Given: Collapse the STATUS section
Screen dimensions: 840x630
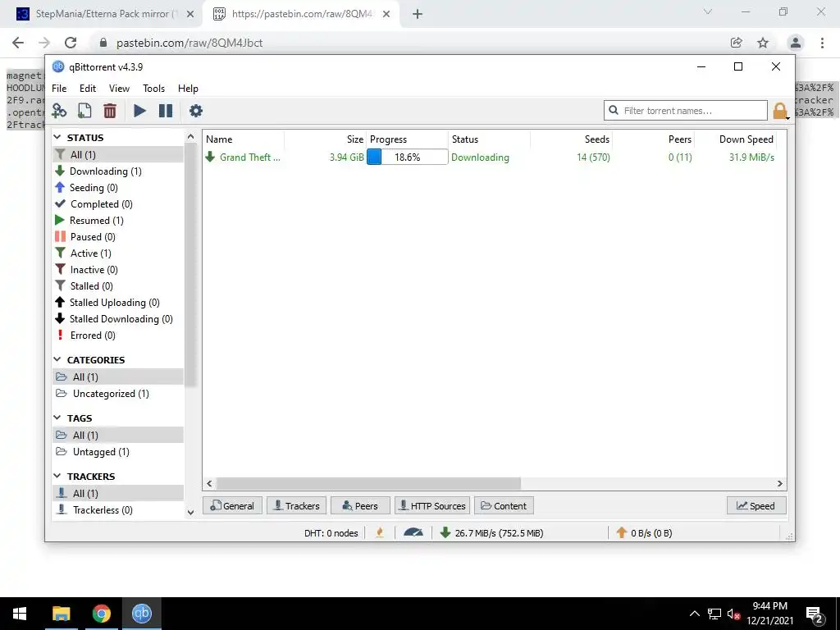Looking at the screenshot, I should coord(57,137).
